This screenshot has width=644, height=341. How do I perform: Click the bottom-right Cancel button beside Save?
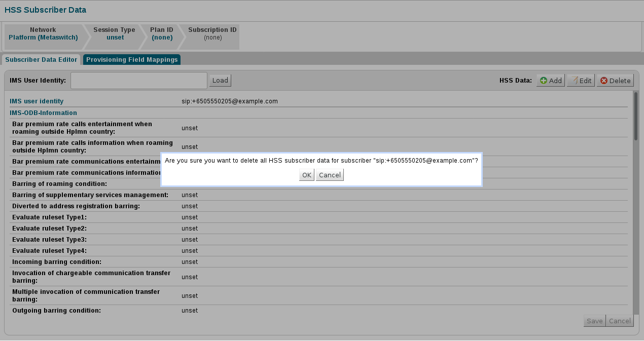620,321
